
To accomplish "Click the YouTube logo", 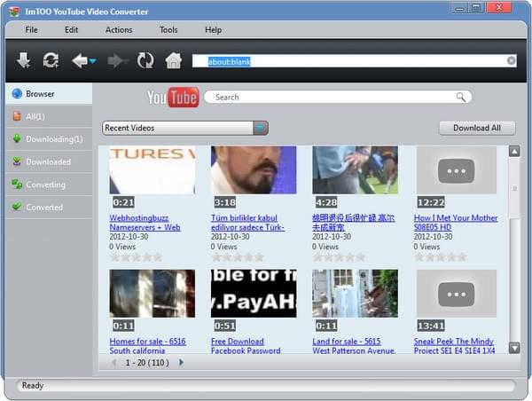I will pyautogui.click(x=173, y=98).
